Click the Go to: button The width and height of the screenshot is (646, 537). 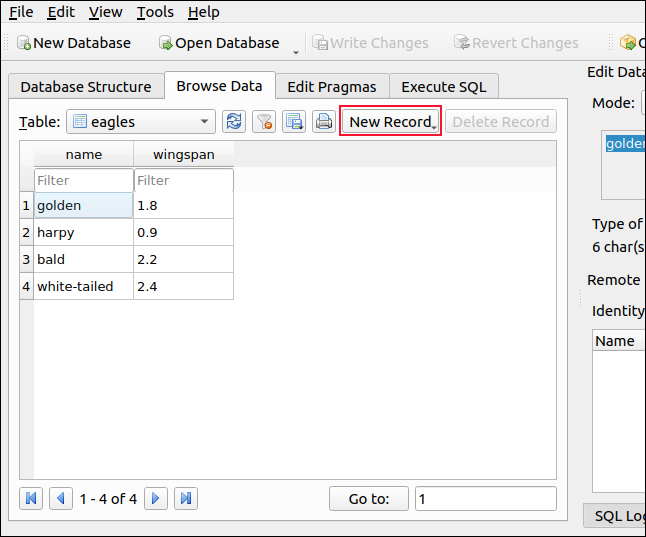coord(368,499)
